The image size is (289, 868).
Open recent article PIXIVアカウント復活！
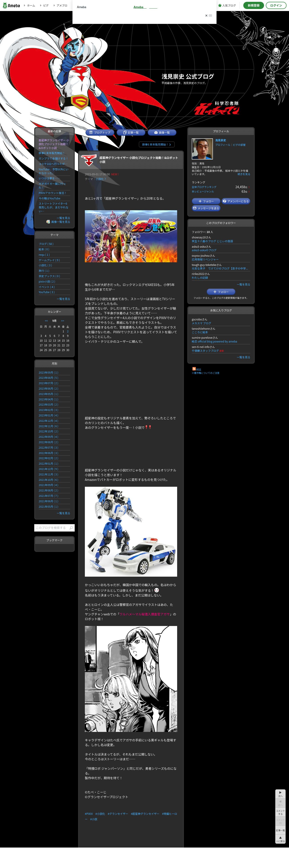(x=52, y=193)
